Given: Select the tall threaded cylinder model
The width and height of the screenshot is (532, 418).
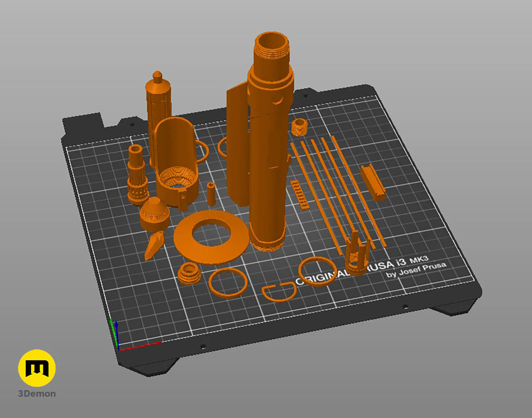Looking at the screenshot, I should (x=269, y=141).
